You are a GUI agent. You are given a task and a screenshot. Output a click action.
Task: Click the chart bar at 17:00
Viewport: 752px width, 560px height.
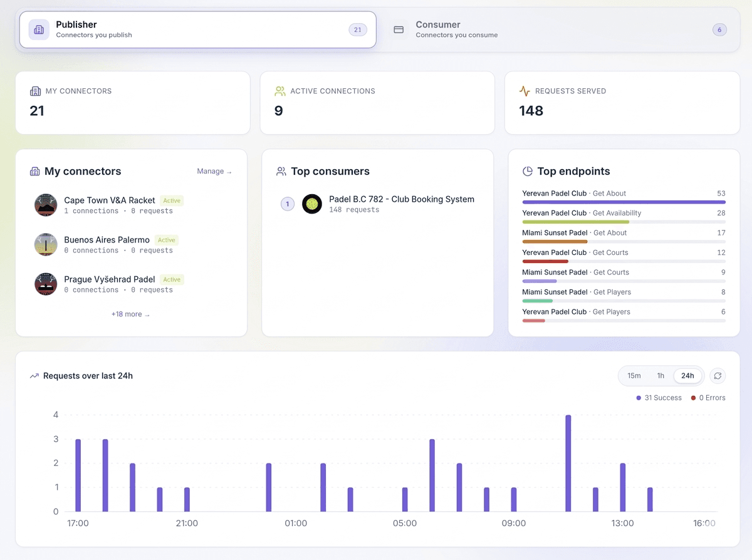coord(78,475)
